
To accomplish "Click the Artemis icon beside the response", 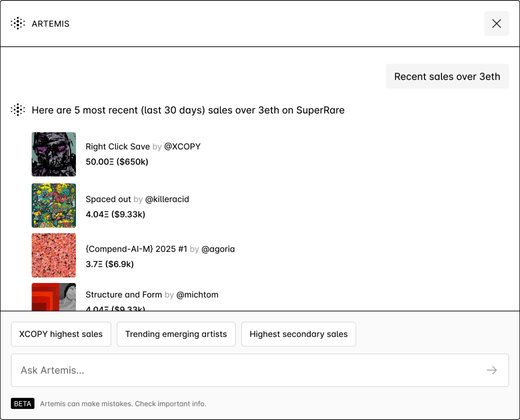I will [x=18, y=110].
